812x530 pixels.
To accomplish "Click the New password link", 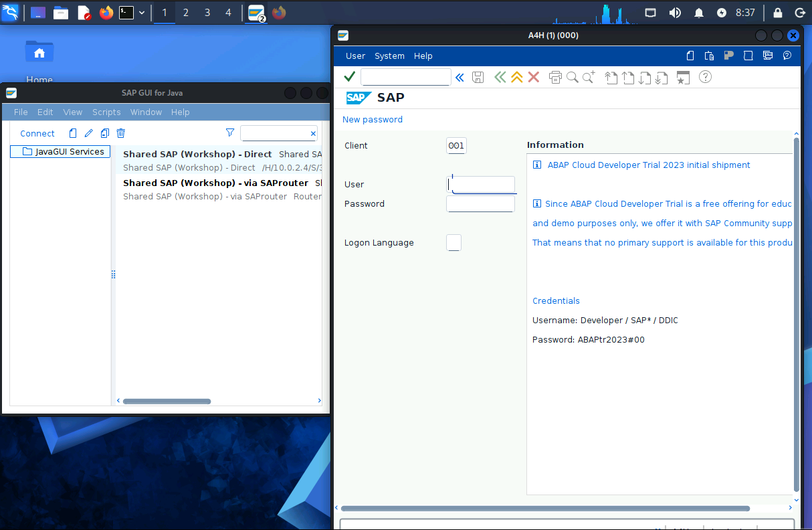I will click(x=373, y=120).
